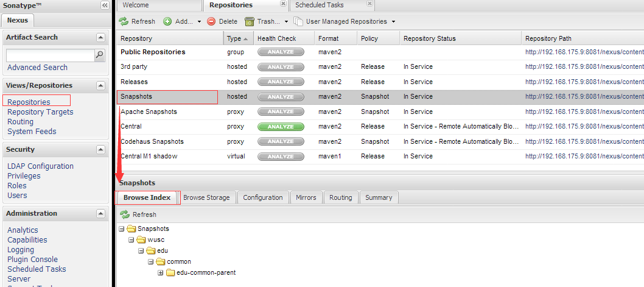Image resolution: width=644 pixels, height=287 pixels.
Task: Select the Nexus tab
Action: pyautogui.click(x=17, y=20)
